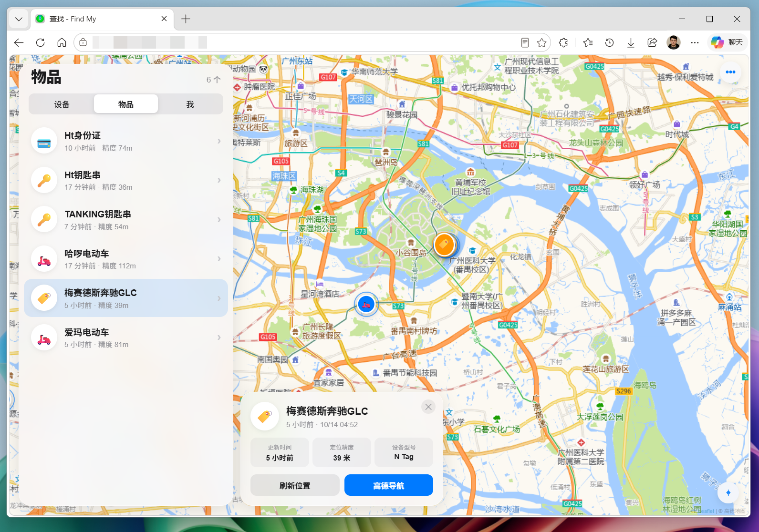Open the tab list dropdown arrow

tap(19, 19)
